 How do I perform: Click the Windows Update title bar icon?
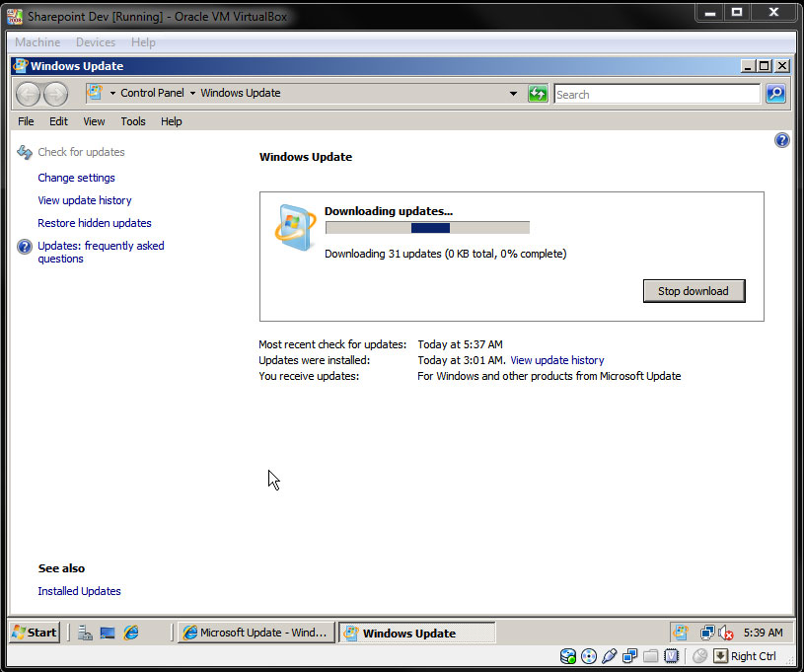20,66
